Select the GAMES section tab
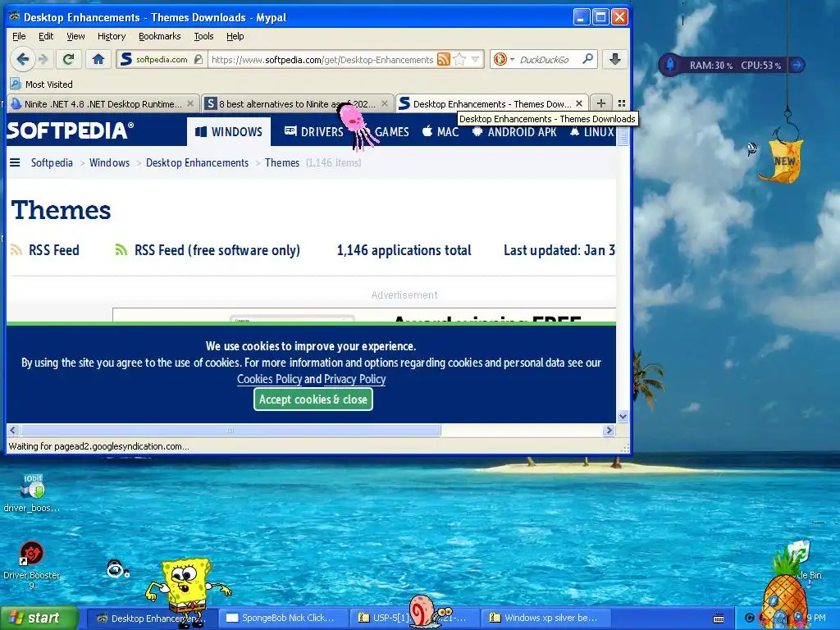 (x=391, y=132)
